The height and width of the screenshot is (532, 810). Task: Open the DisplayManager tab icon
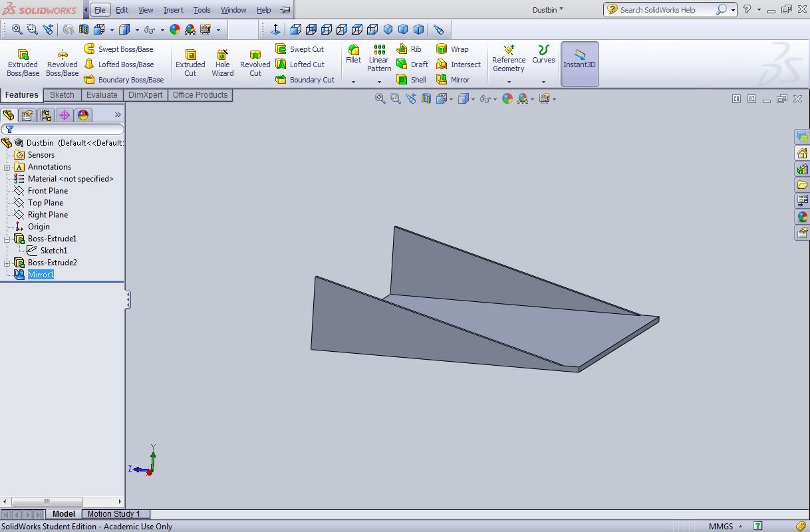(83, 115)
